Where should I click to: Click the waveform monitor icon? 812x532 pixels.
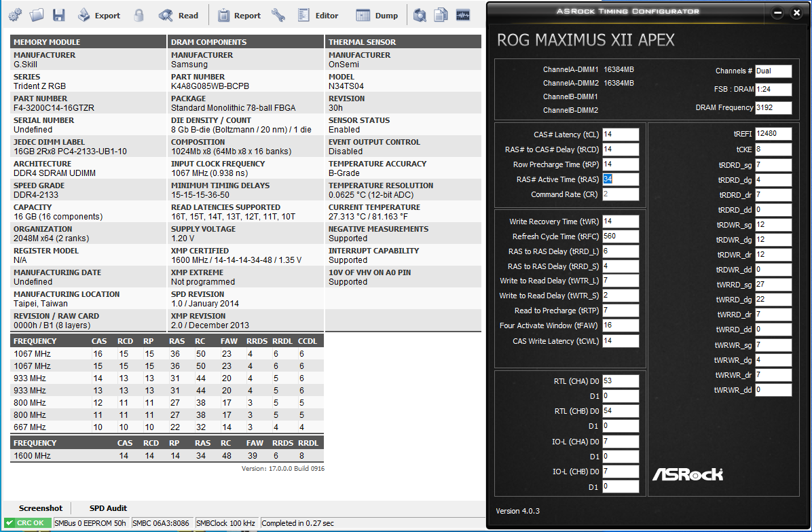click(x=462, y=16)
